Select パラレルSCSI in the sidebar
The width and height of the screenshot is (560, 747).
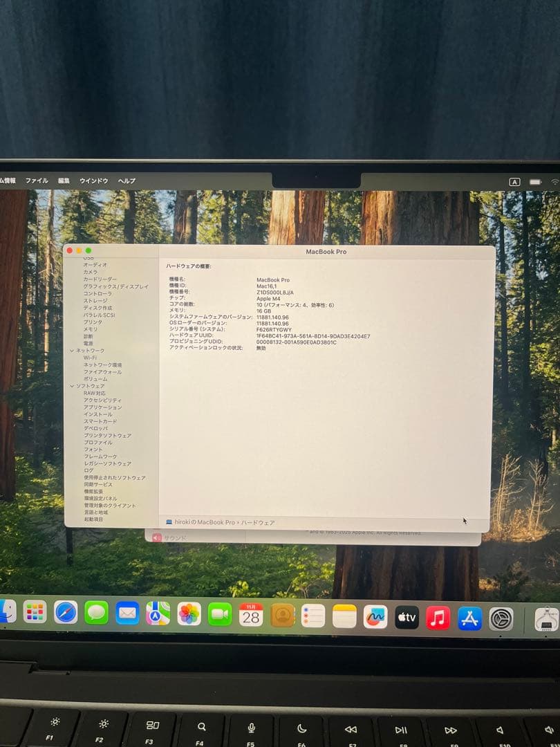point(99,315)
